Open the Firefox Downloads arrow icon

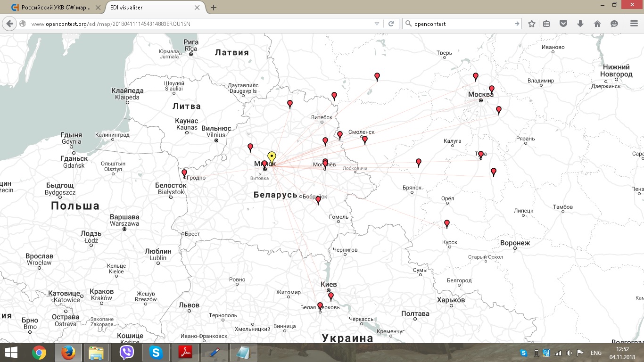tap(580, 24)
